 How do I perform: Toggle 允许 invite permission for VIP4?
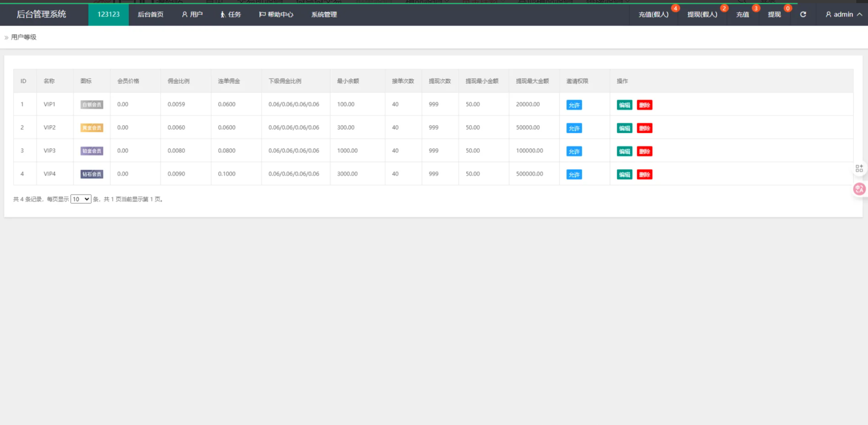(574, 175)
